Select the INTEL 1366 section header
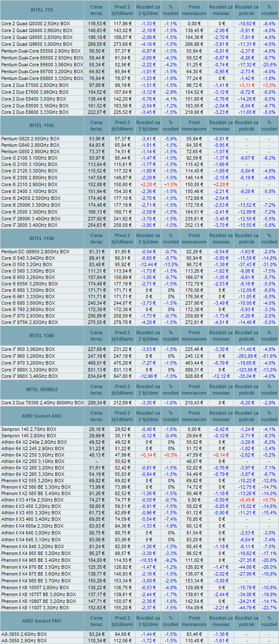279x644 pixels. [42, 335]
